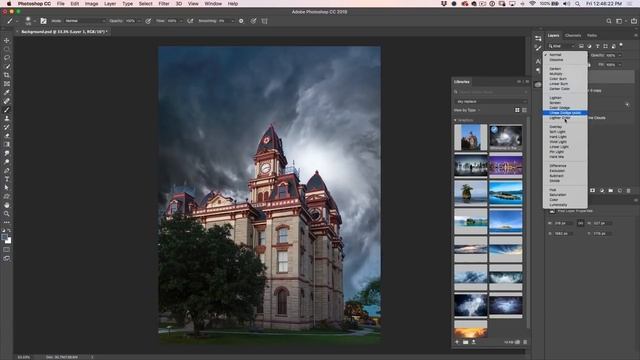The image size is (640, 360).
Task: Select the Horizontal Type tool
Action: coord(7,179)
